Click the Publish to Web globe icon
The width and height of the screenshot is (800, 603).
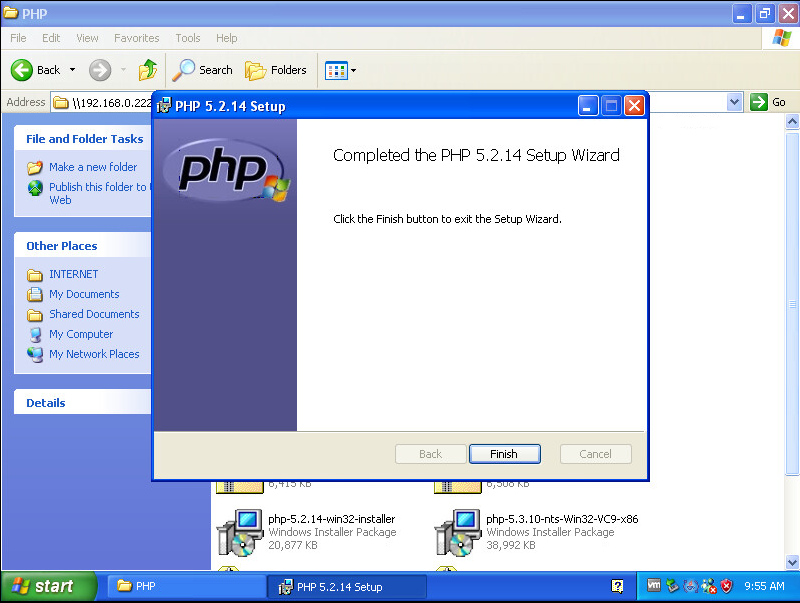35,188
